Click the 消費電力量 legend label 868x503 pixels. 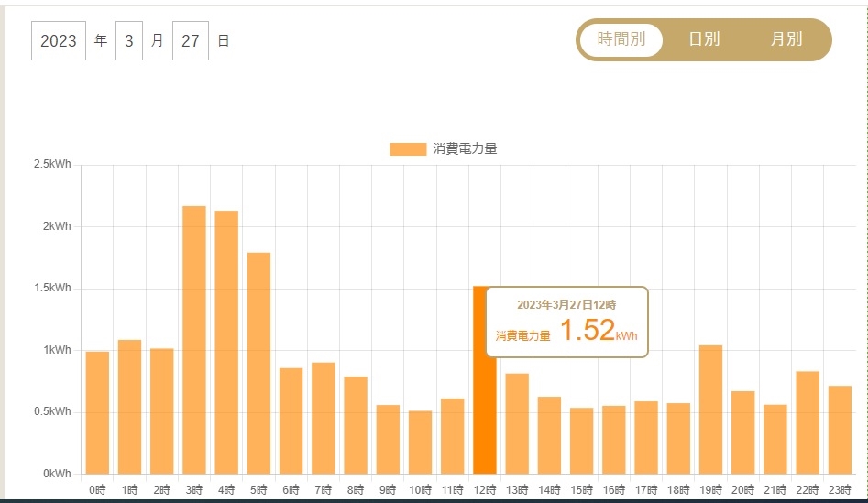point(465,148)
